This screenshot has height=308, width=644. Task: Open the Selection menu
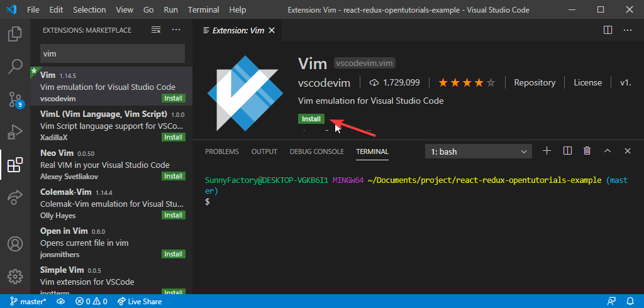tap(89, 9)
